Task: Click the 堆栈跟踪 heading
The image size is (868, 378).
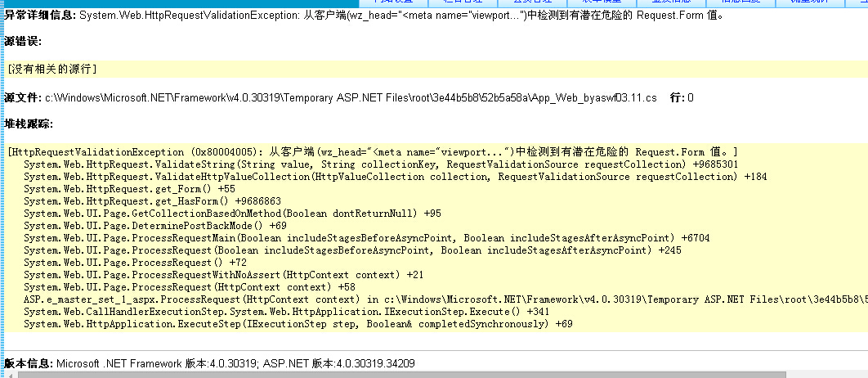Action: click(x=28, y=124)
